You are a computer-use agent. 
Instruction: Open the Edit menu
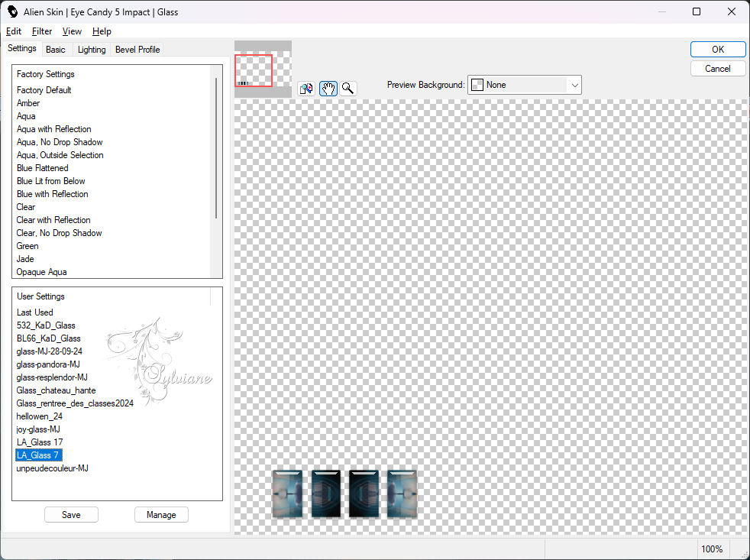[x=14, y=31]
